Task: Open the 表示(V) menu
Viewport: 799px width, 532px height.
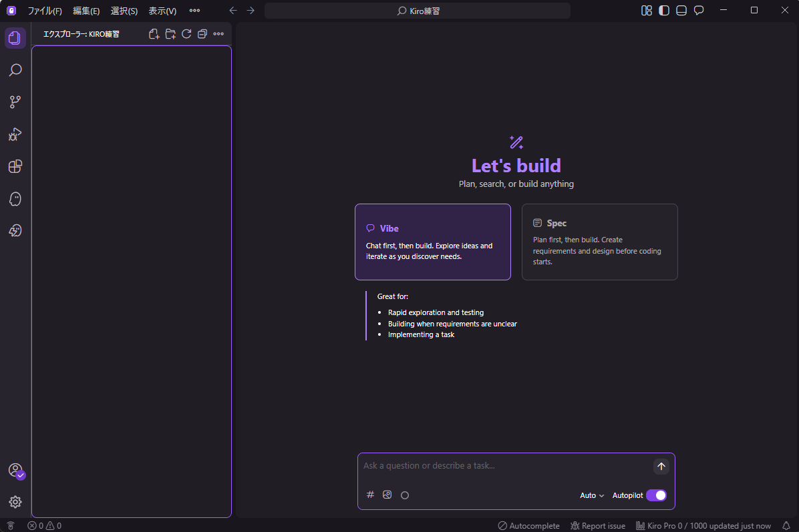Action: coord(162,11)
